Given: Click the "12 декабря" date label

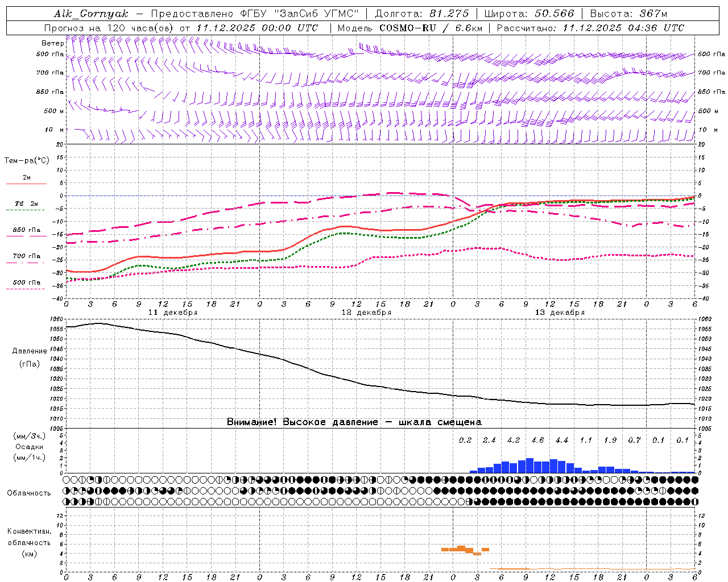Looking at the screenshot, I should [366, 313].
